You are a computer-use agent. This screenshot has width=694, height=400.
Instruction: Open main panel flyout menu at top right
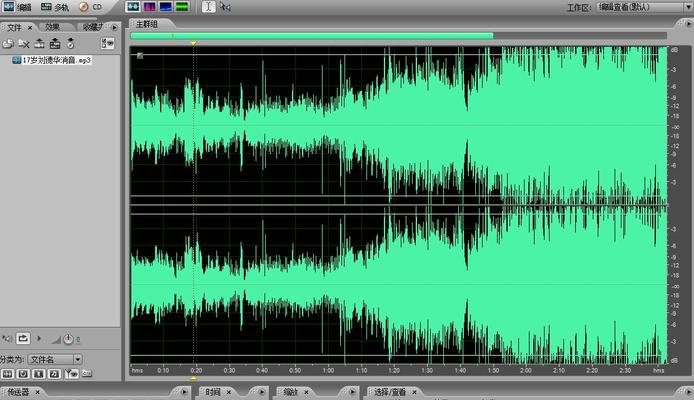coord(688,24)
